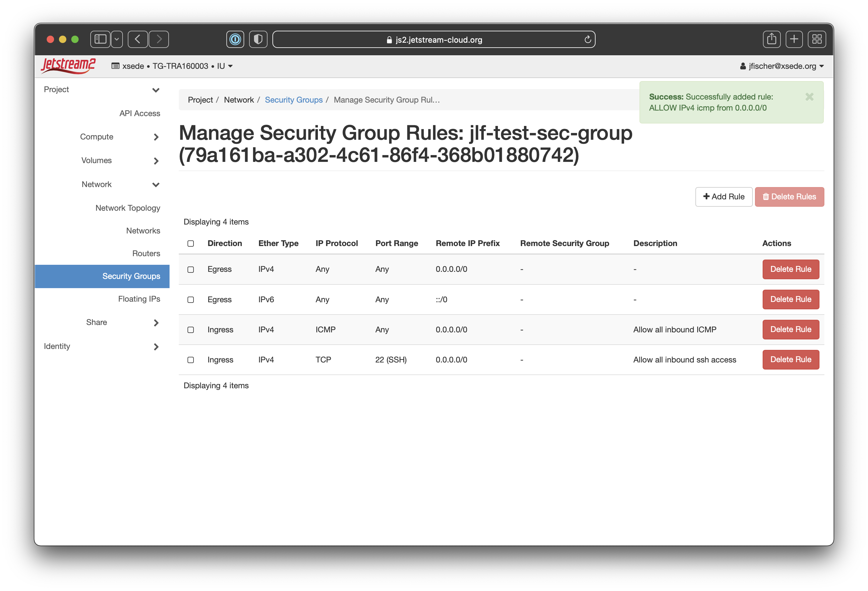Tick the IPv6 egress rule checkbox
Viewport: 868px width, 591px height.
point(190,299)
